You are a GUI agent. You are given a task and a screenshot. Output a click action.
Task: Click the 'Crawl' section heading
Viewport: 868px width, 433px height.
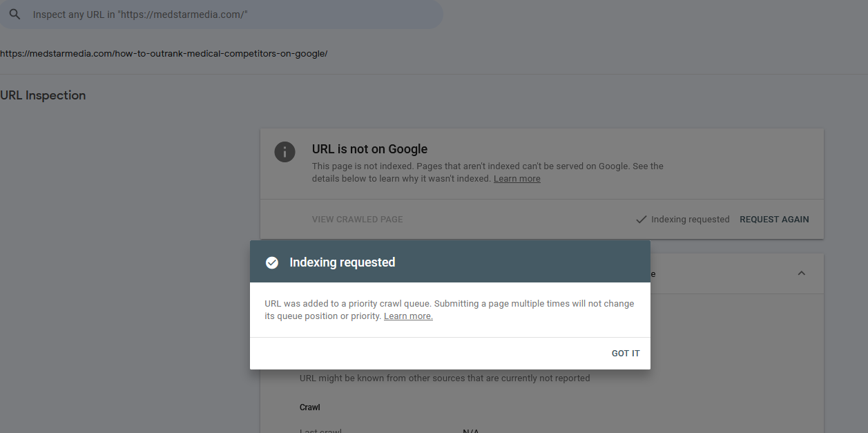point(310,407)
